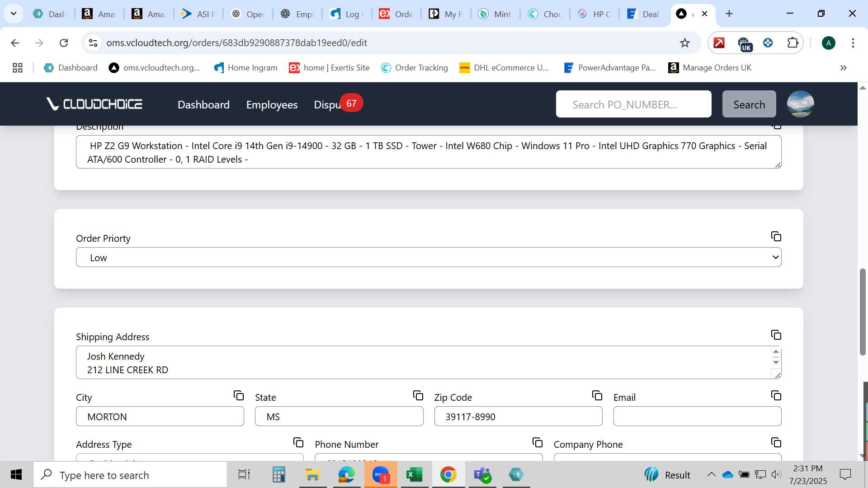Open Microsoft Teams from taskbar
Viewport: 868px width, 488px height.
click(x=482, y=475)
